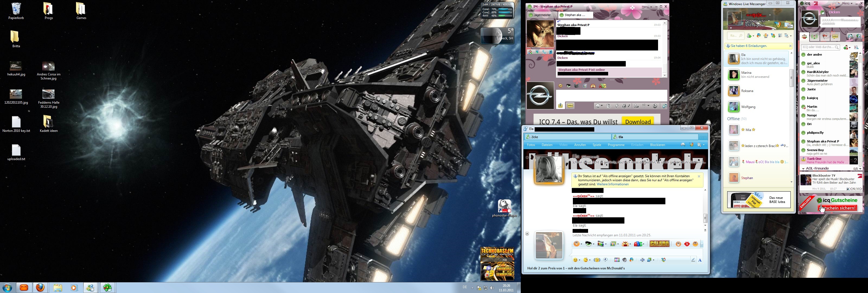The height and width of the screenshot is (293, 868).
Task: Expand the add contact dropdown in Messenger
Action: click(753, 36)
